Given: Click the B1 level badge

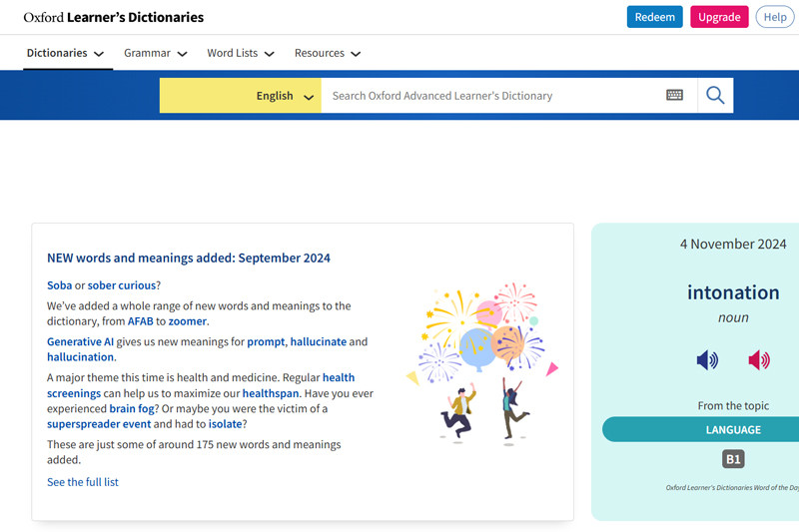Looking at the screenshot, I should [733, 459].
